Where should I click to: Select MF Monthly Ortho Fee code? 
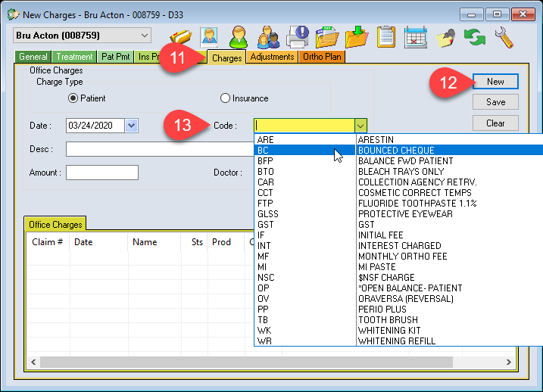(398, 257)
